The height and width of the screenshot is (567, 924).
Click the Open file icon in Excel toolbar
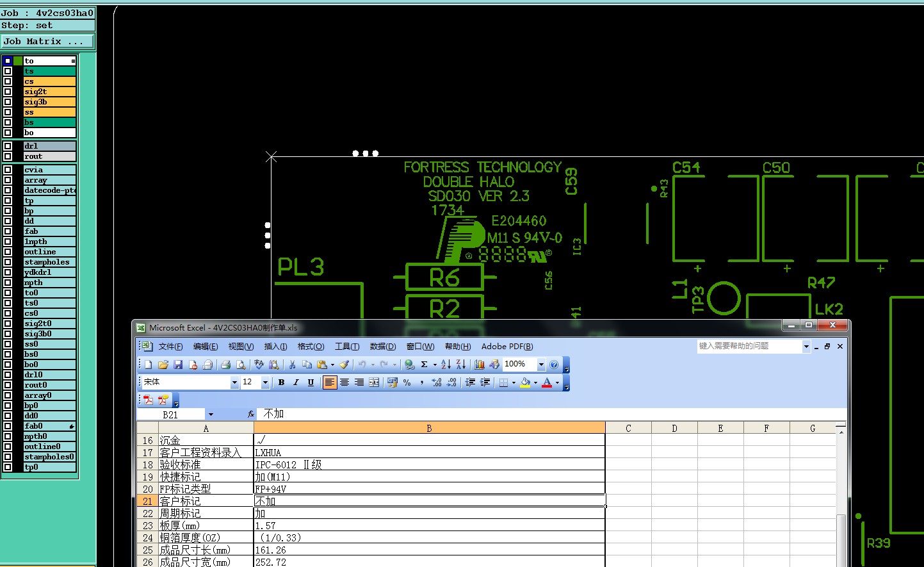pos(163,365)
